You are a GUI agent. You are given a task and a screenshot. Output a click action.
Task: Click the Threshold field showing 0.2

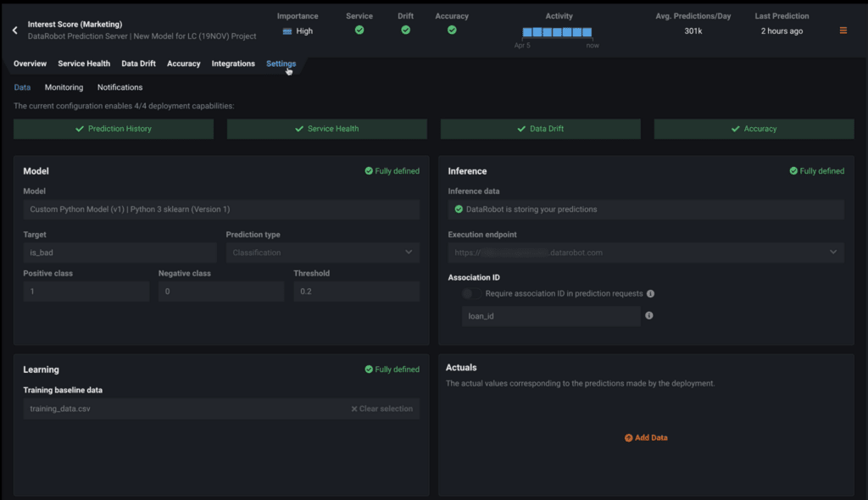(357, 292)
